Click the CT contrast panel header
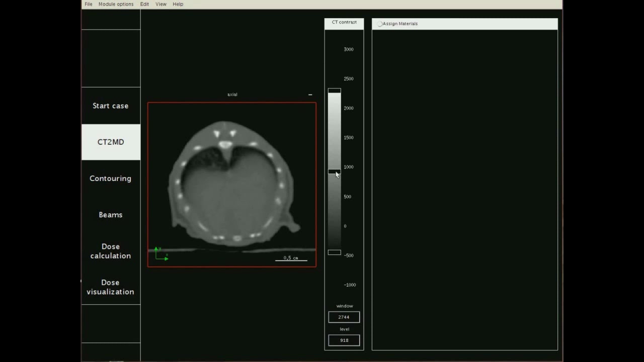 (x=344, y=24)
